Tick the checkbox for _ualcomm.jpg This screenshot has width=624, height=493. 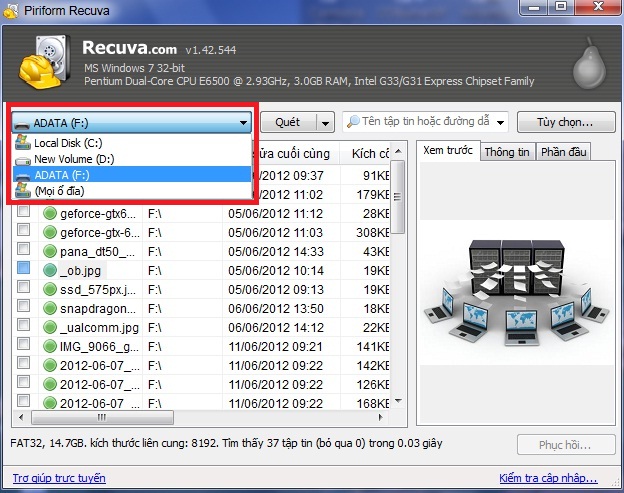click(23, 325)
